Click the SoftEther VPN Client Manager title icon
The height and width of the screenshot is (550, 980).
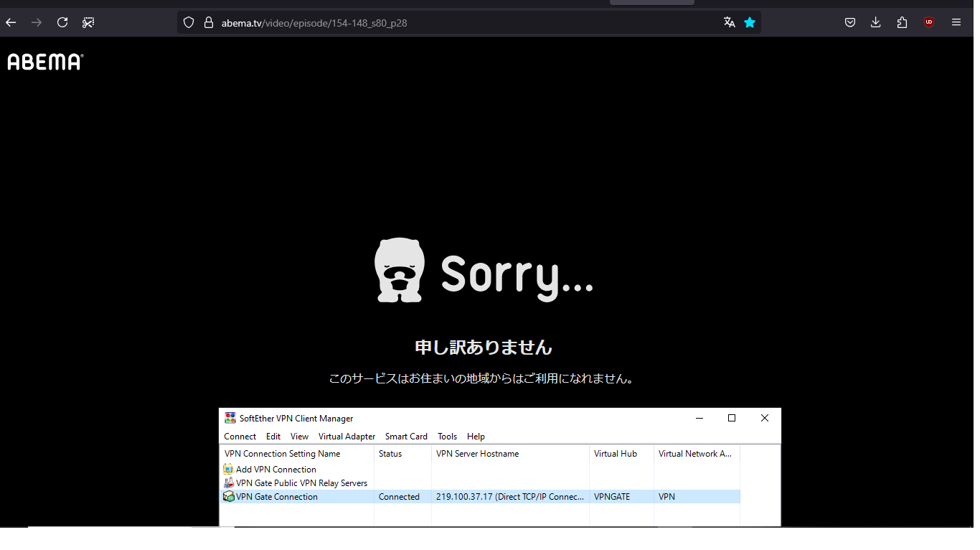click(230, 418)
